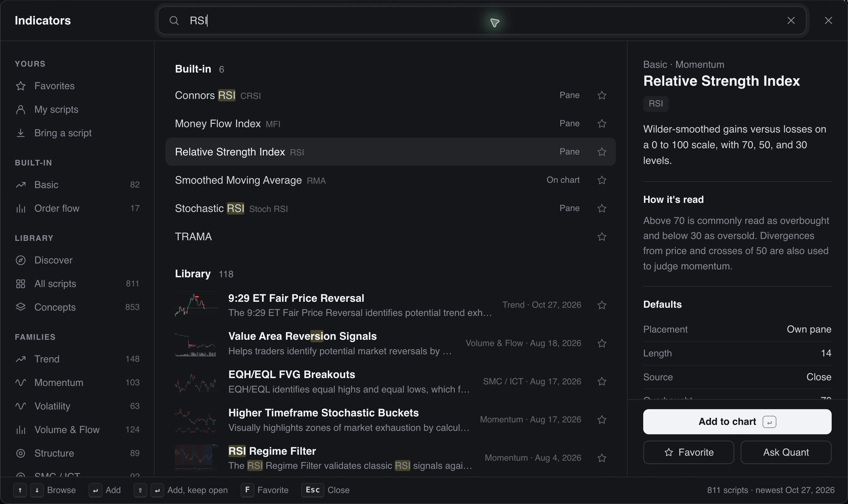Select the Basic built-in category
Screen dimensions: 848x504
pyautogui.click(x=78, y=184)
